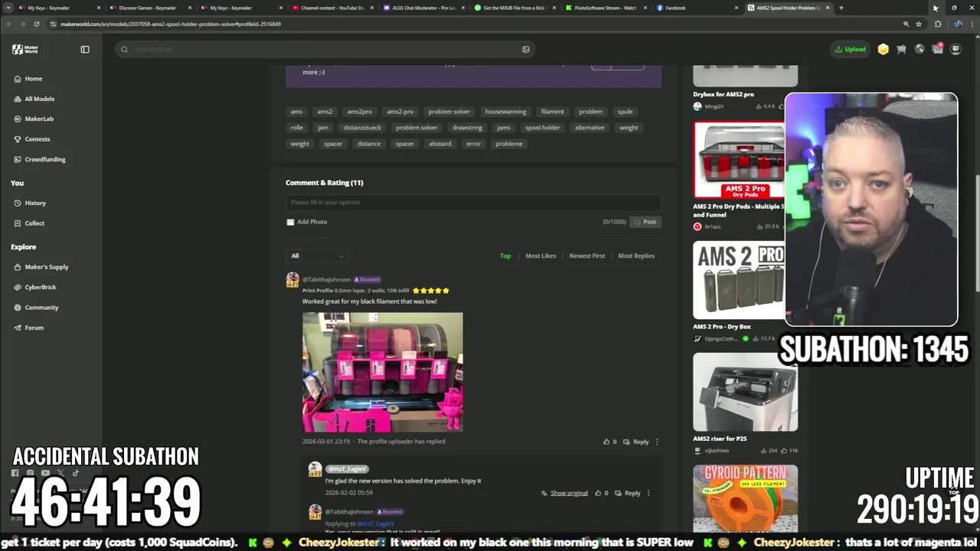Open Contests in the sidebar

coord(31,139)
